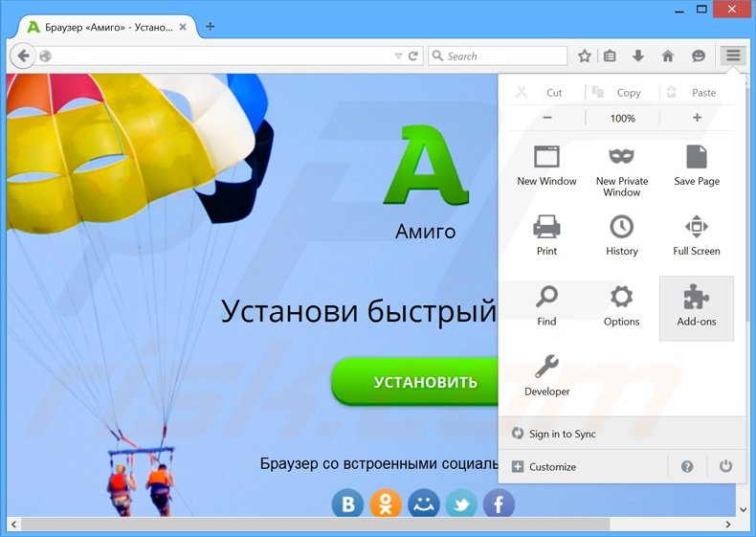Open the New Window menu item
The image size is (756, 537).
(x=546, y=165)
